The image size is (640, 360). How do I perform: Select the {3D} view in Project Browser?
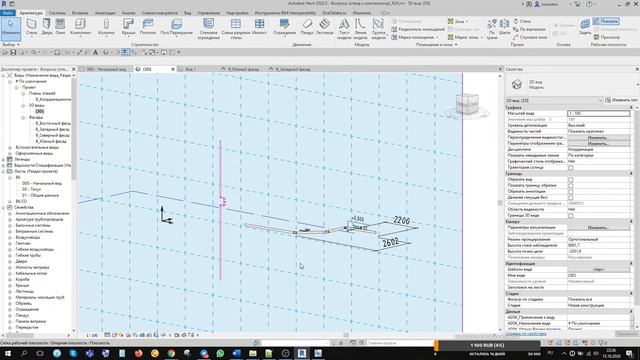click(40, 111)
